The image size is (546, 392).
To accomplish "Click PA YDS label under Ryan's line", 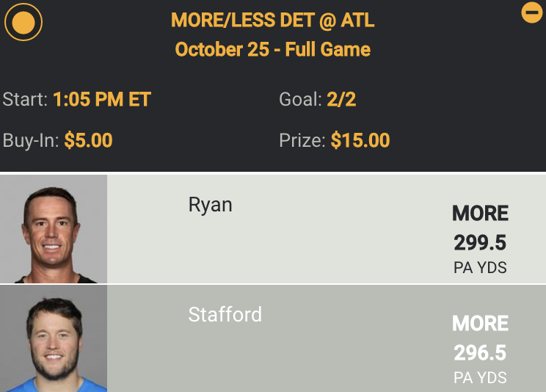I will coord(480,268).
